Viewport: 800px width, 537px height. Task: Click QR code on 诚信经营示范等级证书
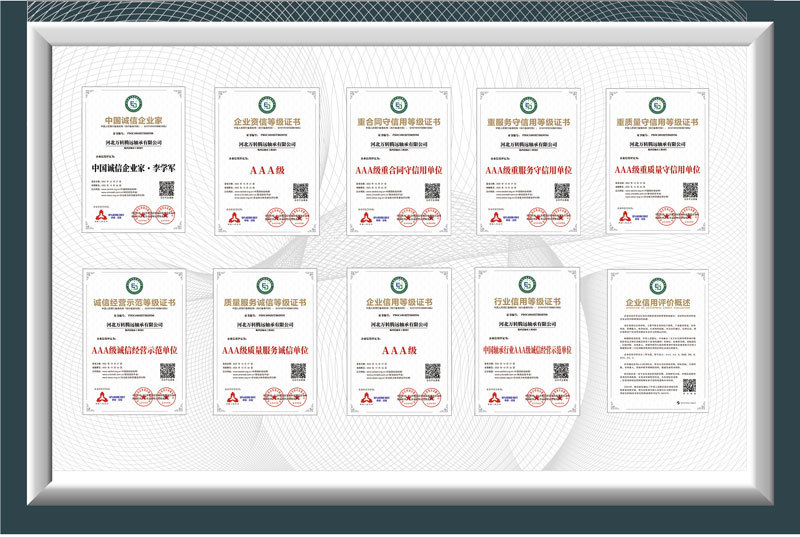point(167,371)
